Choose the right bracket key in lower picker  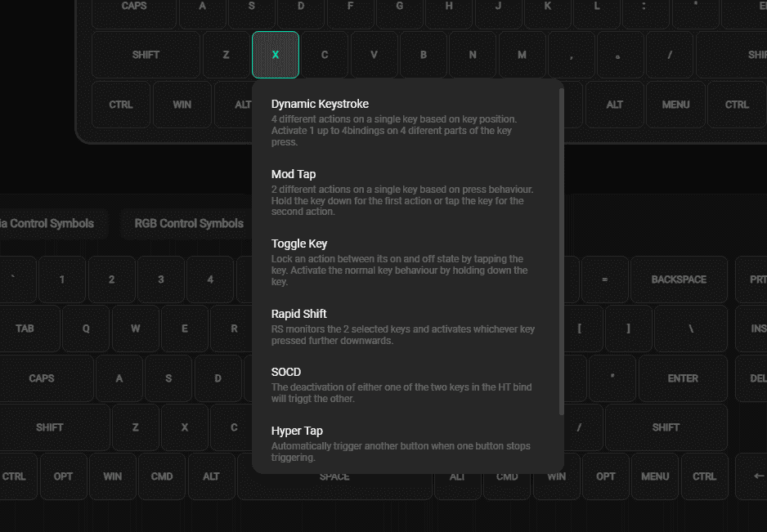(x=629, y=329)
